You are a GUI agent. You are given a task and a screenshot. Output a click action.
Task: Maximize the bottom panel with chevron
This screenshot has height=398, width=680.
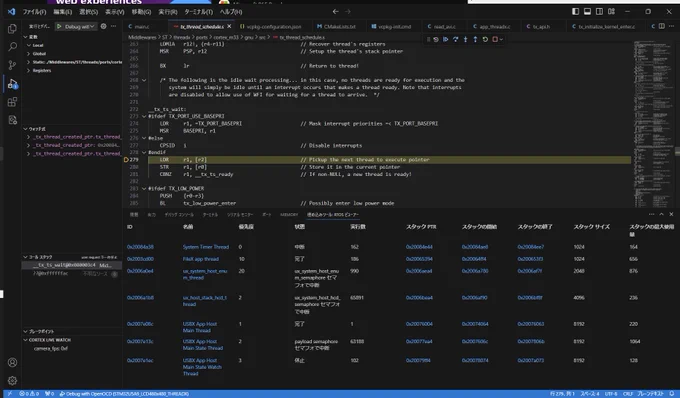(661, 214)
